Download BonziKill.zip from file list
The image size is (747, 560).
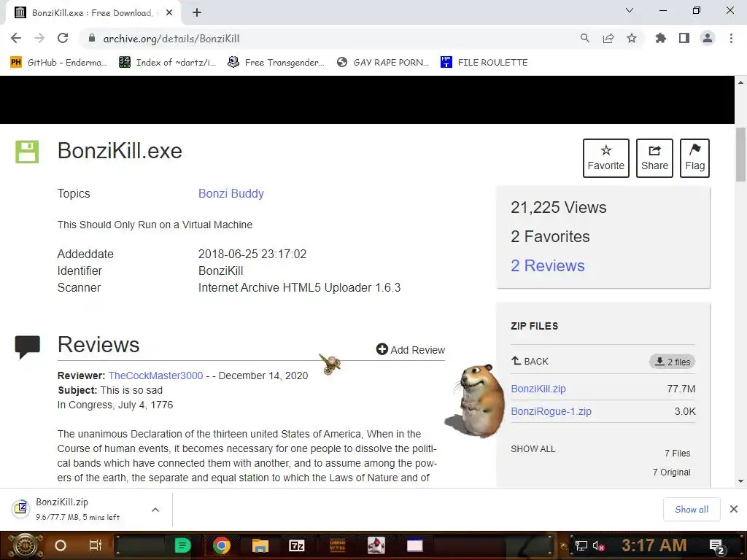pyautogui.click(x=538, y=389)
